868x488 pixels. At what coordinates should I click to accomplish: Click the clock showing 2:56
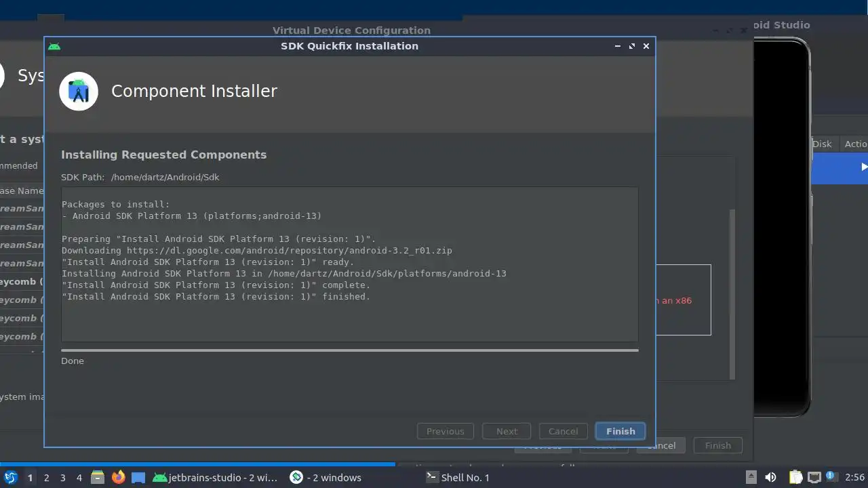coord(855,477)
